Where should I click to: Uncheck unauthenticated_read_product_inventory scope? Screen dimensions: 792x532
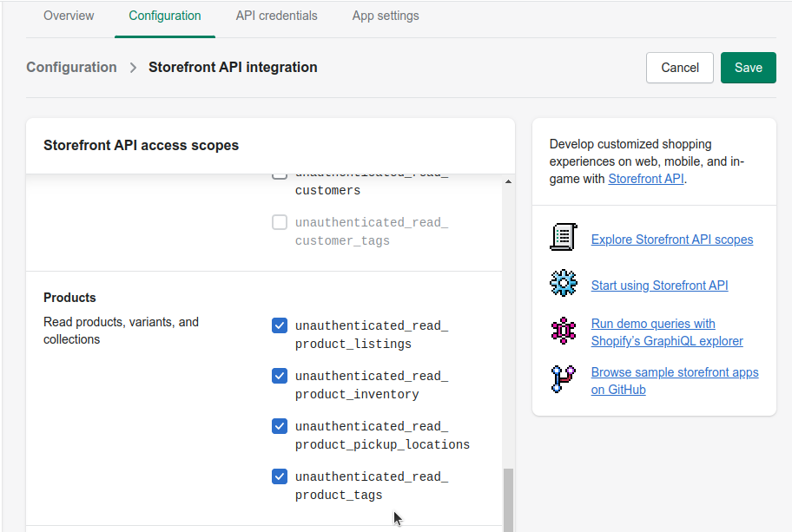pyautogui.click(x=280, y=376)
